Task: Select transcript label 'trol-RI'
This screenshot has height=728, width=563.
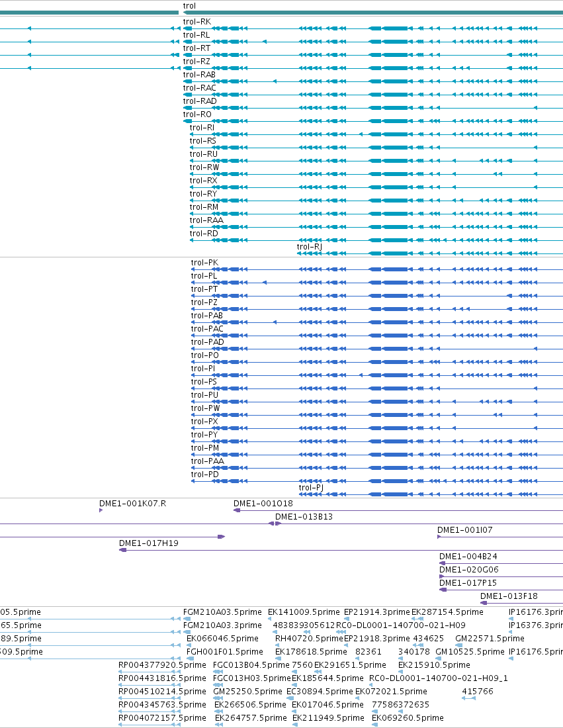Action: 202,128
